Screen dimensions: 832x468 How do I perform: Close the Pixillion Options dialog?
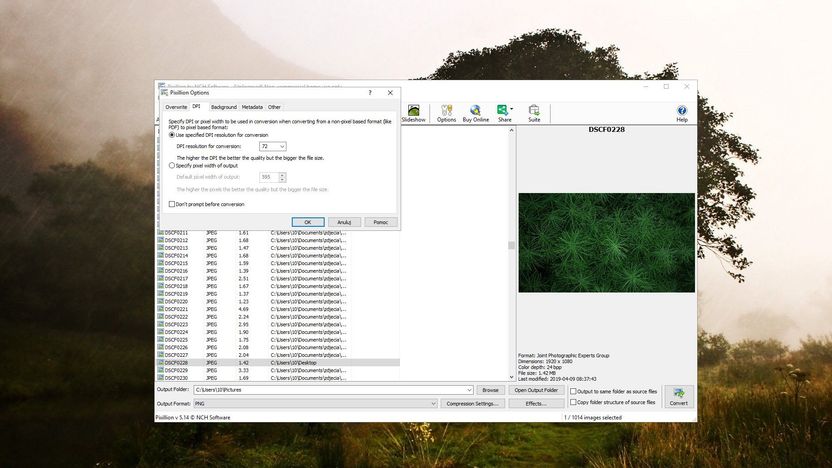coord(390,92)
